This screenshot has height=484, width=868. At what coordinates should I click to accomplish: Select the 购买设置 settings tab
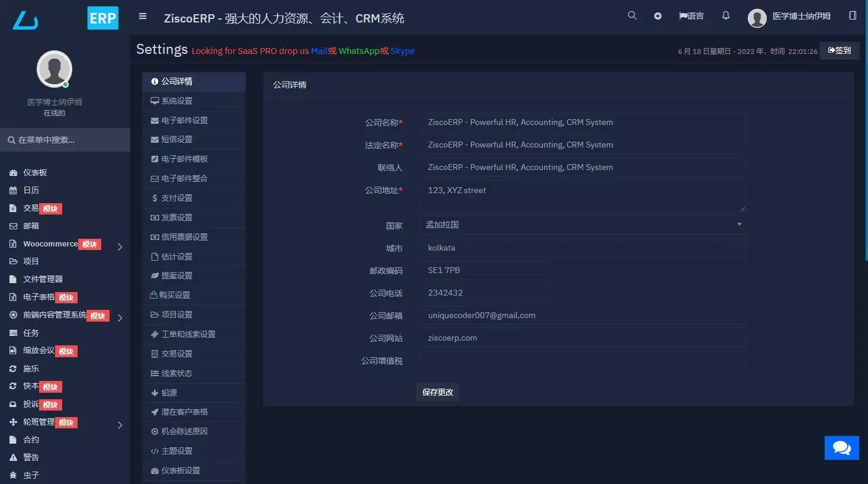(x=194, y=295)
